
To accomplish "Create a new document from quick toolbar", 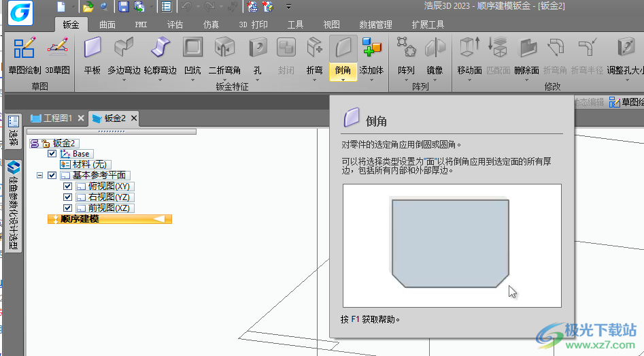I will tap(61, 7).
